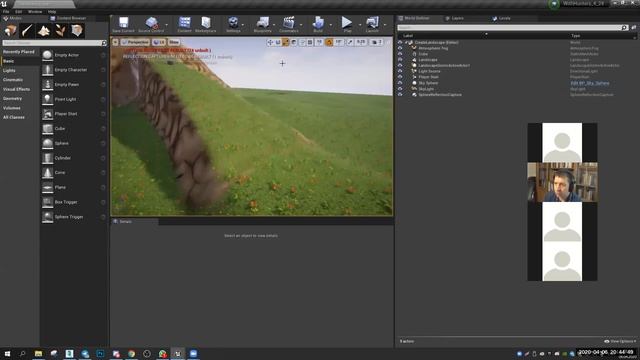Select the Geometry Editing mode icon
This screenshot has height=360, width=640.
[x=77, y=31]
